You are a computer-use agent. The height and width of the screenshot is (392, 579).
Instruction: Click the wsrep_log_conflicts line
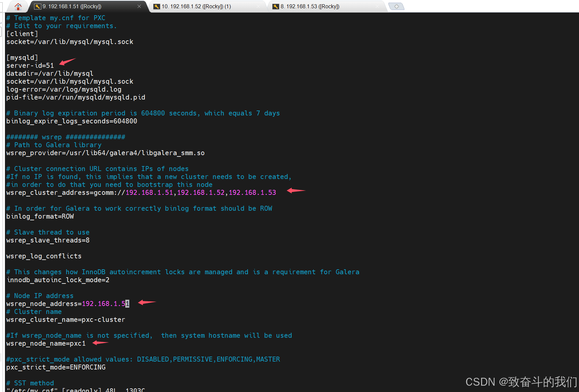[x=44, y=256]
